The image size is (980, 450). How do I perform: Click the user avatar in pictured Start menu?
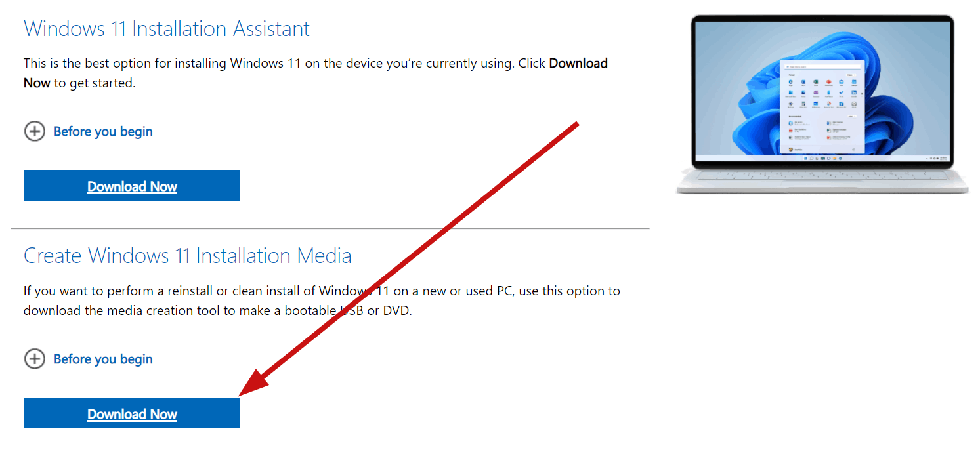790,150
